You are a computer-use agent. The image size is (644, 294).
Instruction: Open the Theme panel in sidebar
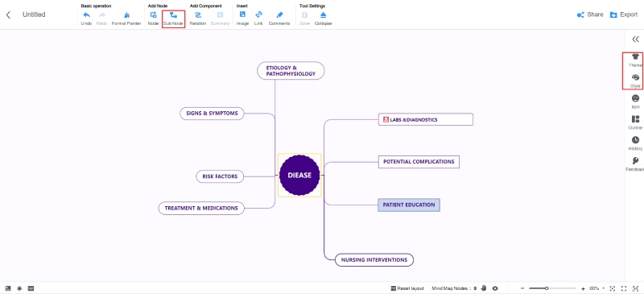point(635,60)
